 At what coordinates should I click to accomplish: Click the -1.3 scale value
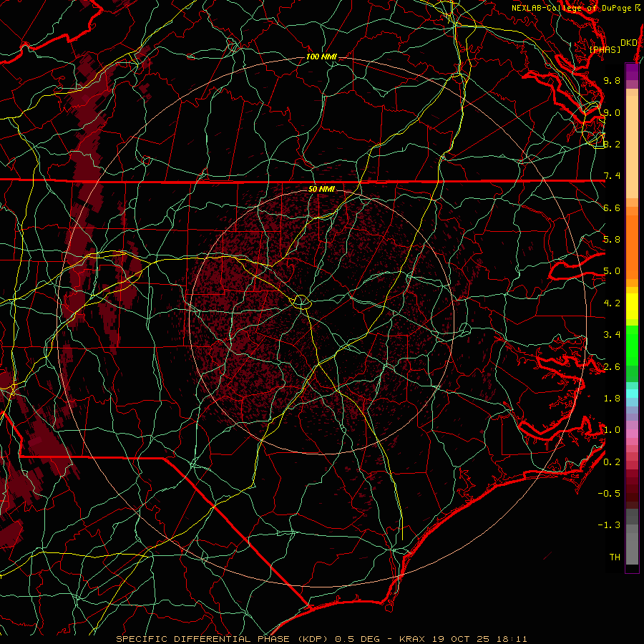(610, 525)
